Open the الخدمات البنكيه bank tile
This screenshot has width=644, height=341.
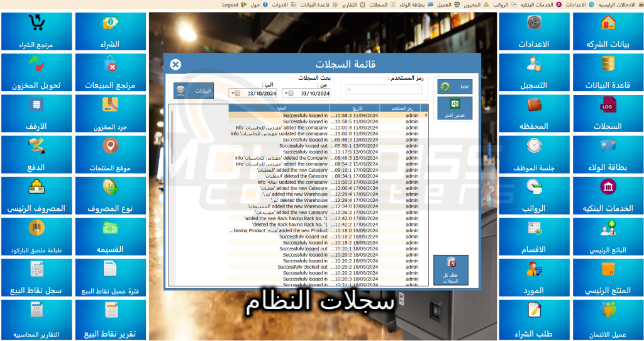click(x=608, y=195)
